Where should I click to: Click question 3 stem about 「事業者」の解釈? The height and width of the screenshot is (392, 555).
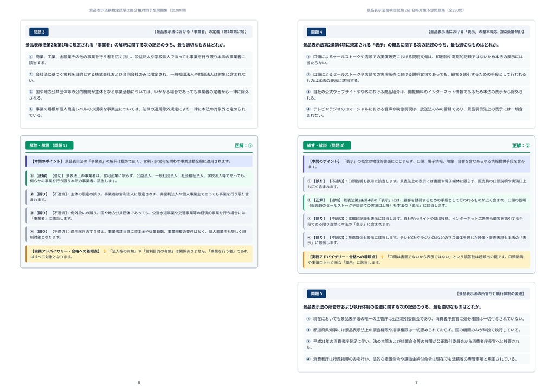[126, 45]
